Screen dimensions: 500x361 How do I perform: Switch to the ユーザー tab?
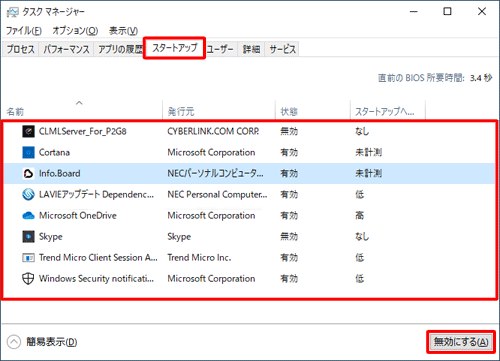(x=220, y=49)
